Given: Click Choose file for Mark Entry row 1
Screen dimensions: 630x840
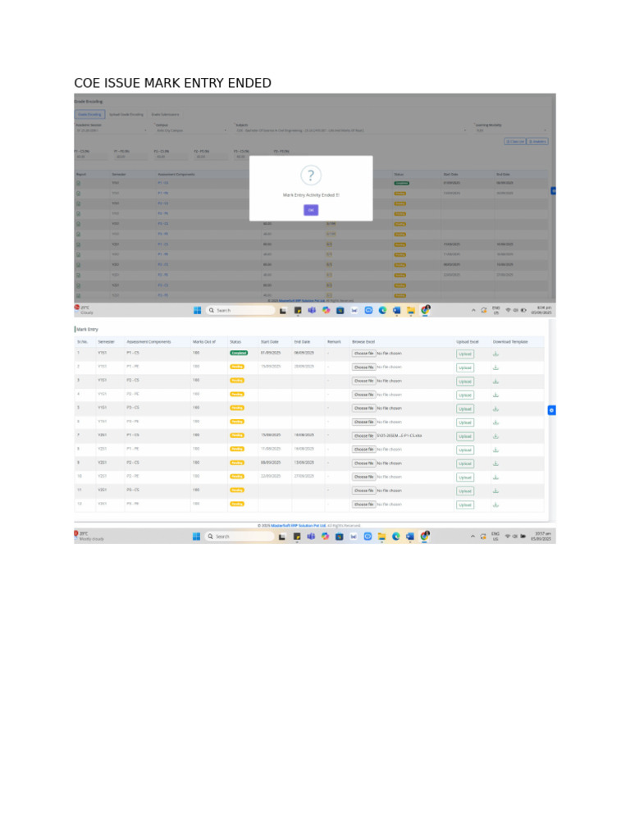Looking at the screenshot, I should click(x=363, y=354).
